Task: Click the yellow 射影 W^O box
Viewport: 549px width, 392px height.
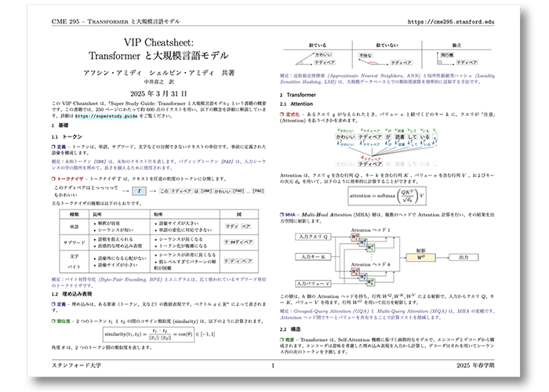Action: (421, 258)
